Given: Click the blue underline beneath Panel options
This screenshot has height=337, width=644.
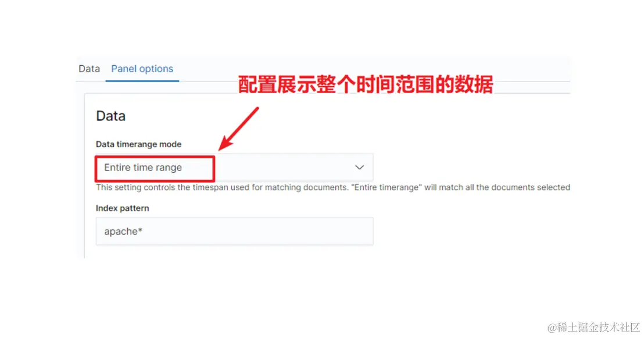Looking at the screenshot, I should coord(142,81).
